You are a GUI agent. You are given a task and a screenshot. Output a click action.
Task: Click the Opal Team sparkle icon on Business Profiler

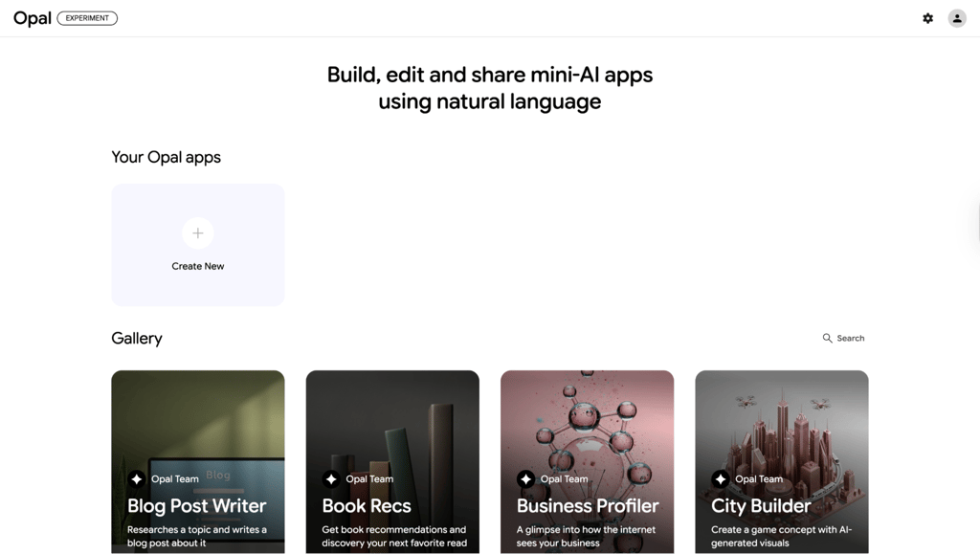point(525,479)
